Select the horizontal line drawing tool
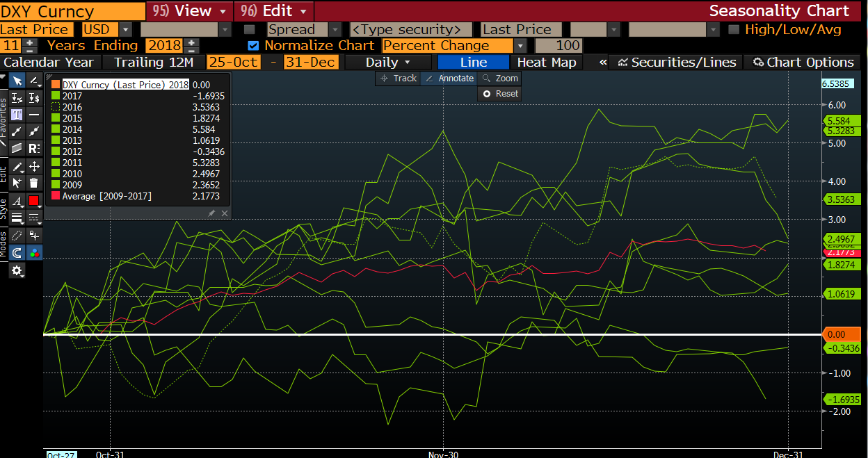This screenshot has width=868, height=458. 33,114
